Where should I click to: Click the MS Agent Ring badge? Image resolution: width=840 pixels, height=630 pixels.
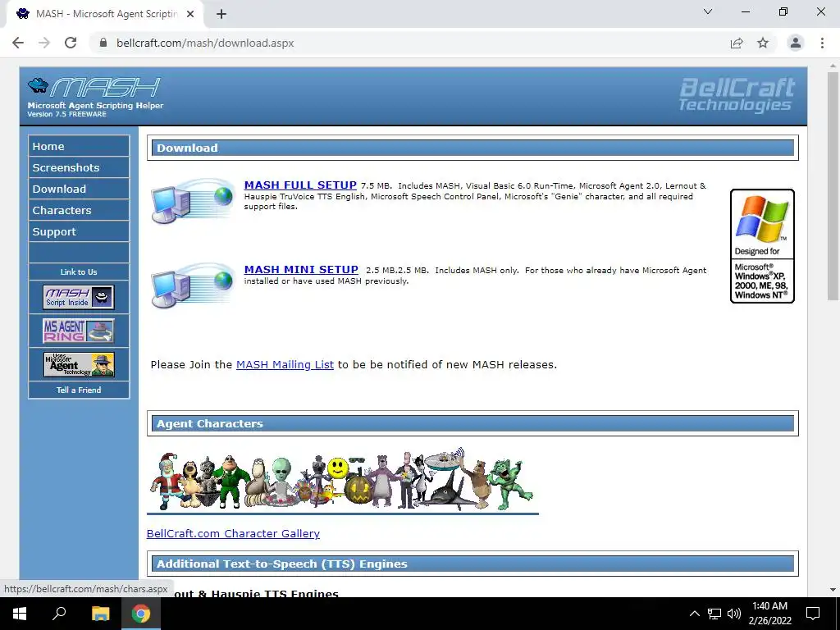point(79,331)
